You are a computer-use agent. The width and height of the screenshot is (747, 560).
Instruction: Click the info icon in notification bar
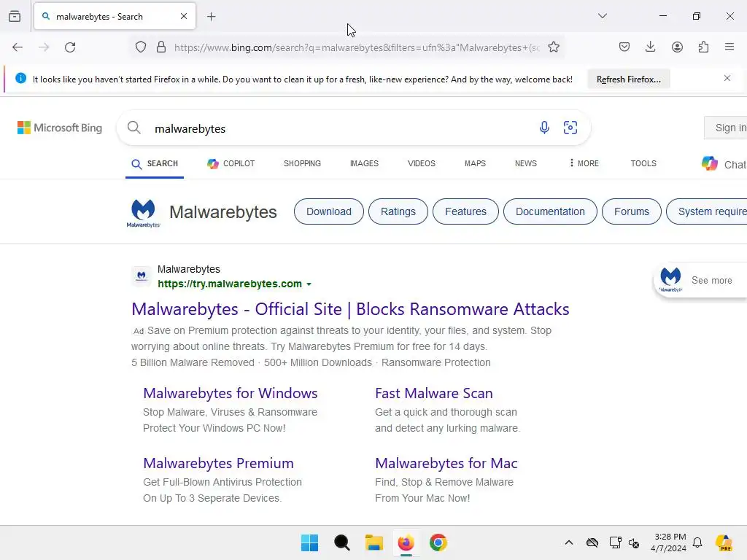pyautogui.click(x=20, y=79)
